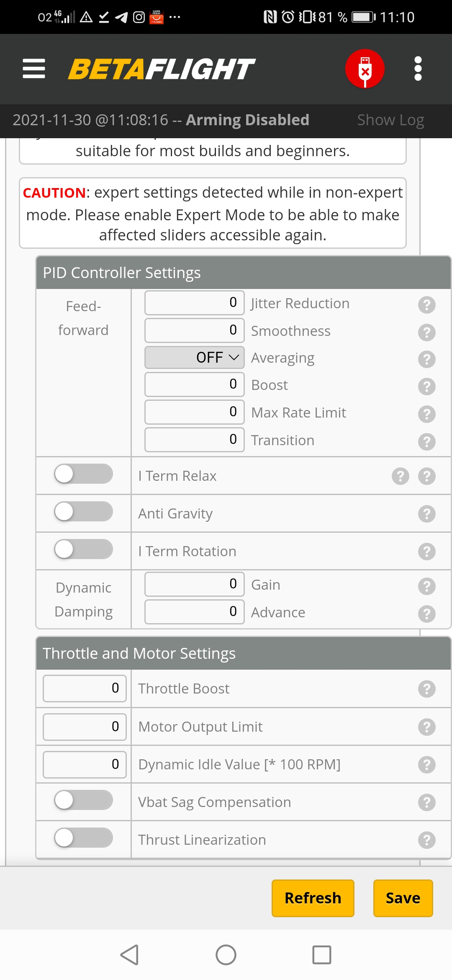Open the Feedforward Averaging dropdown
Image resolution: width=452 pixels, height=980 pixels.
(194, 357)
